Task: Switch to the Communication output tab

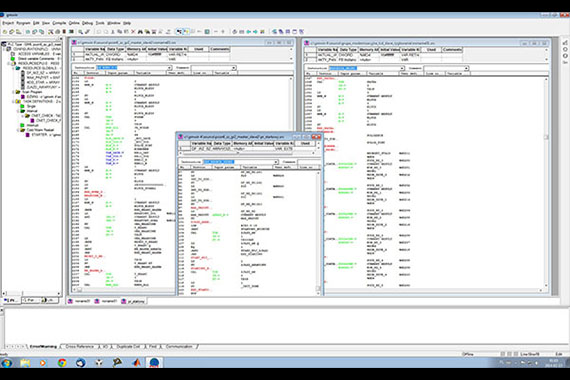Action: [179, 347]
